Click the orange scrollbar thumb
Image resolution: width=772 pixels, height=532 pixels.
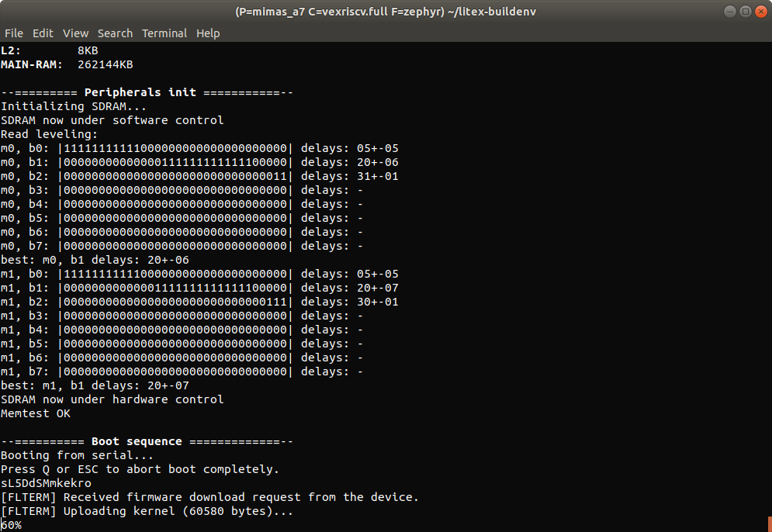click(768, 524)
